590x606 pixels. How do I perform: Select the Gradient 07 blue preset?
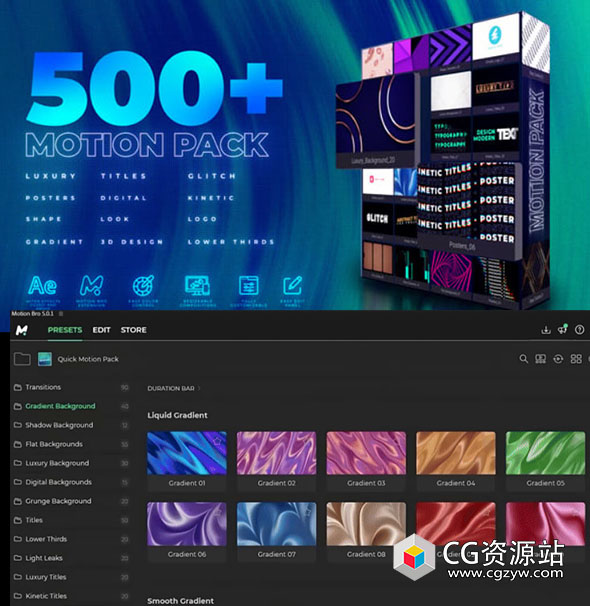tap(276, 524)
